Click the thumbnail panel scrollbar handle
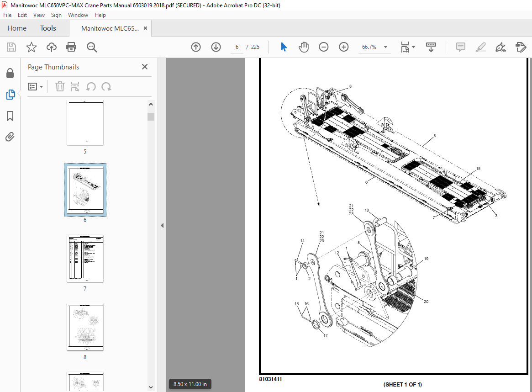This screenshot has height=392, width=532. click(151, 117)
